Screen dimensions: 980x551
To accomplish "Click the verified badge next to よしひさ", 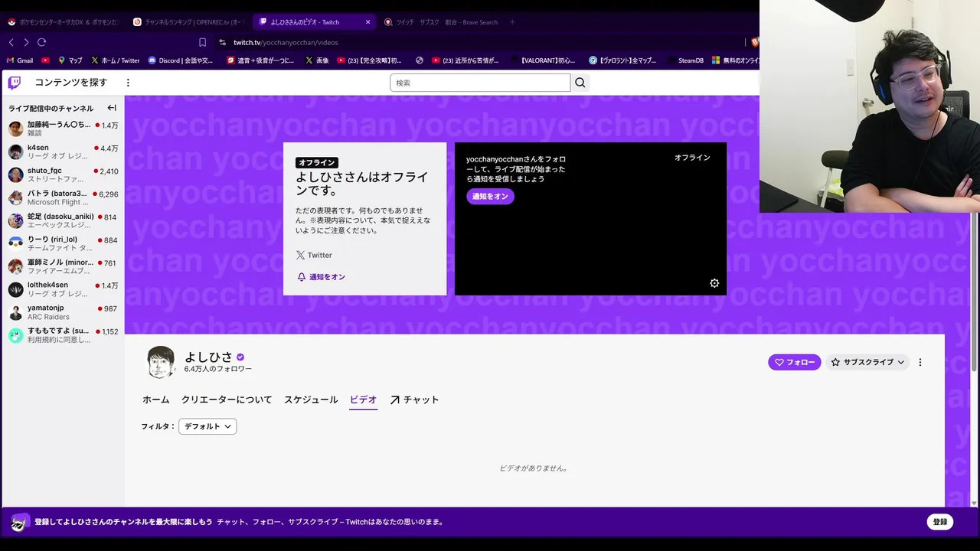I will click(240, 357).
